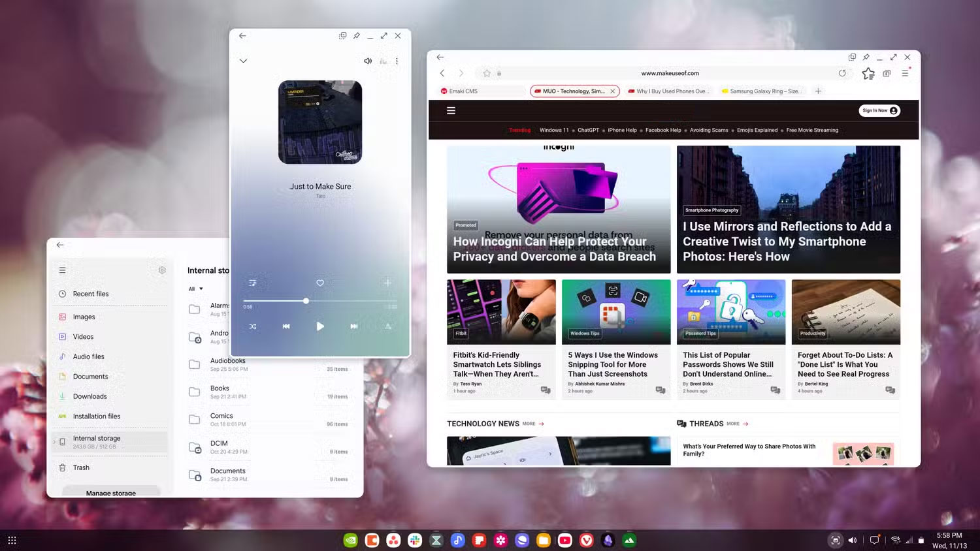Switch to the Samsung Galaxy Ring tab
This screenshot has width=980, height=551.
pos(762,91)
